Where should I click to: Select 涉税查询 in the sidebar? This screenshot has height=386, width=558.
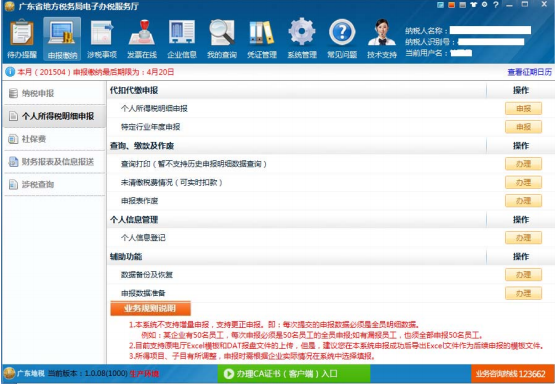point(54,184)
